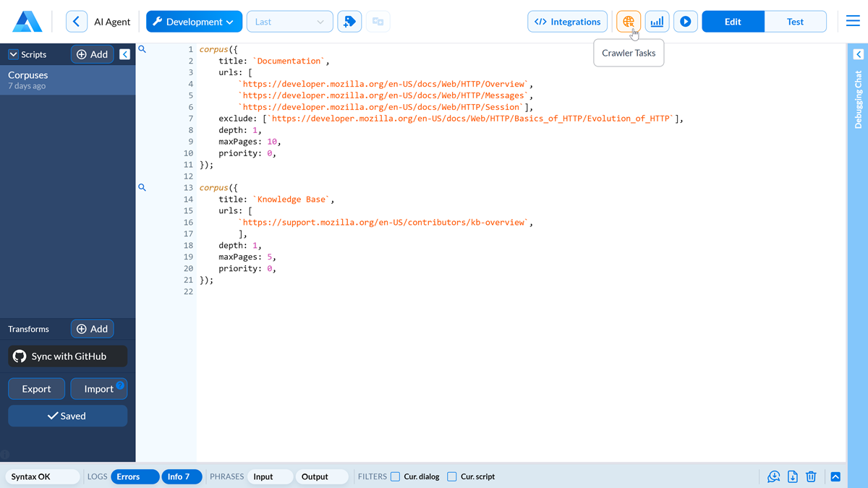The width and height of the screenshot is (868, 488).
Task: Open the Crawler Tasks panel
Action: click(628, 21)
